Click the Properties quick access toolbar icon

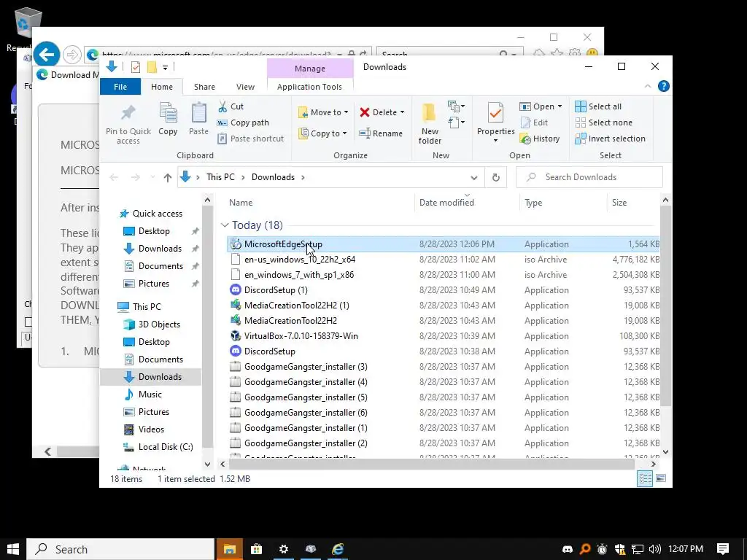tap(135, 67)
